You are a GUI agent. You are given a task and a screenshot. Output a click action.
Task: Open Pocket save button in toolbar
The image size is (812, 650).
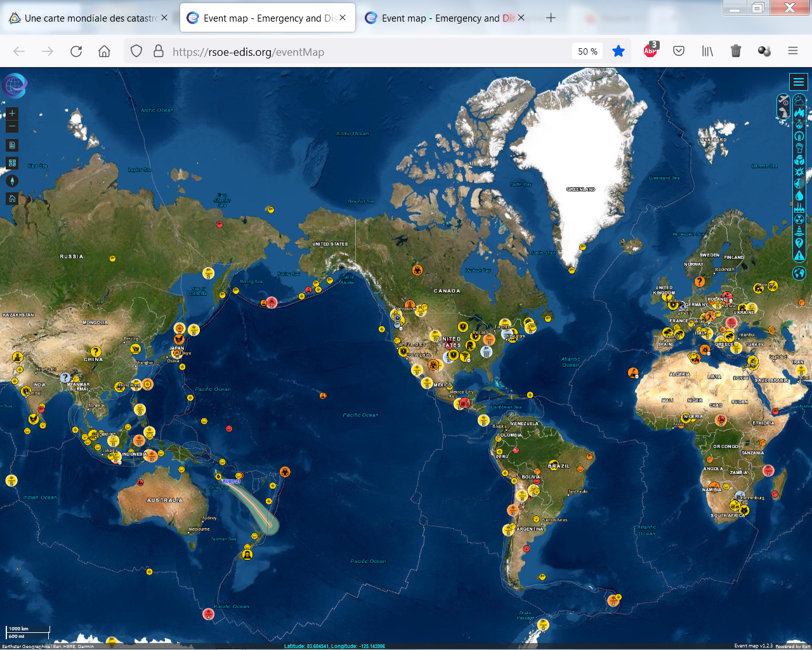tap(679, 51)
